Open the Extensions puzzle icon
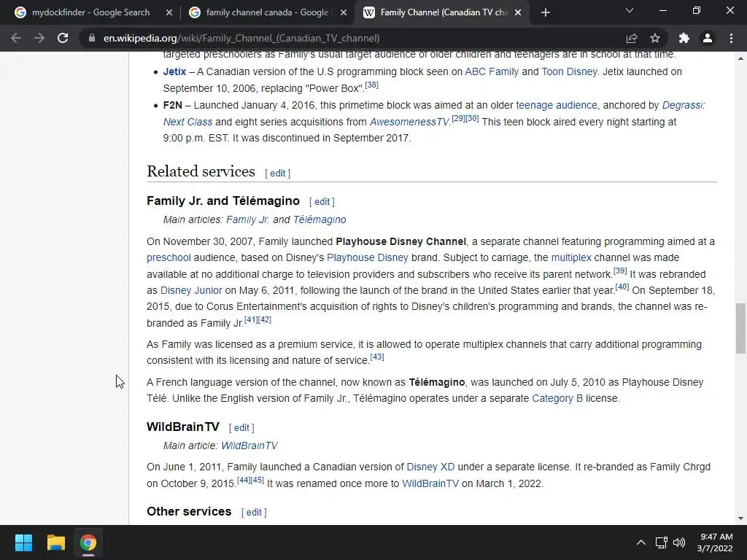The height and width of the screenshot is (560, 747). coord(684,38)
